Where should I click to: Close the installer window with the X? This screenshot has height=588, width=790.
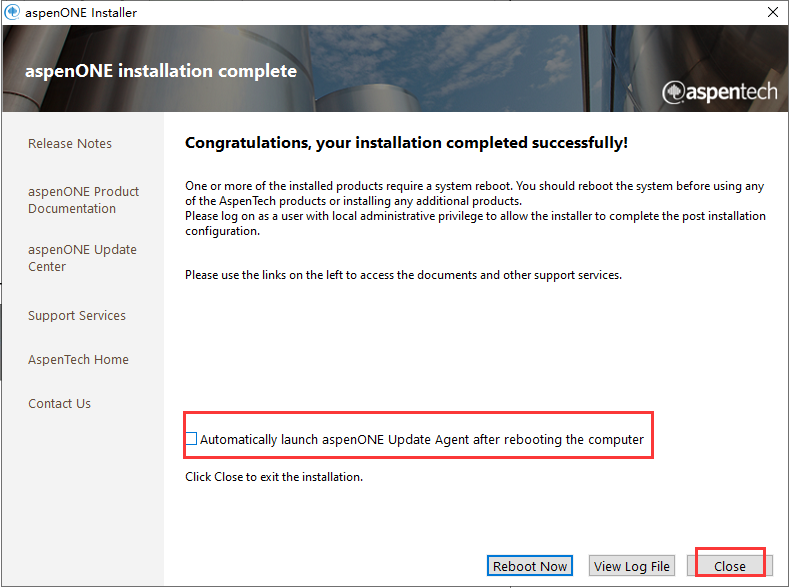tap(772, 13)
